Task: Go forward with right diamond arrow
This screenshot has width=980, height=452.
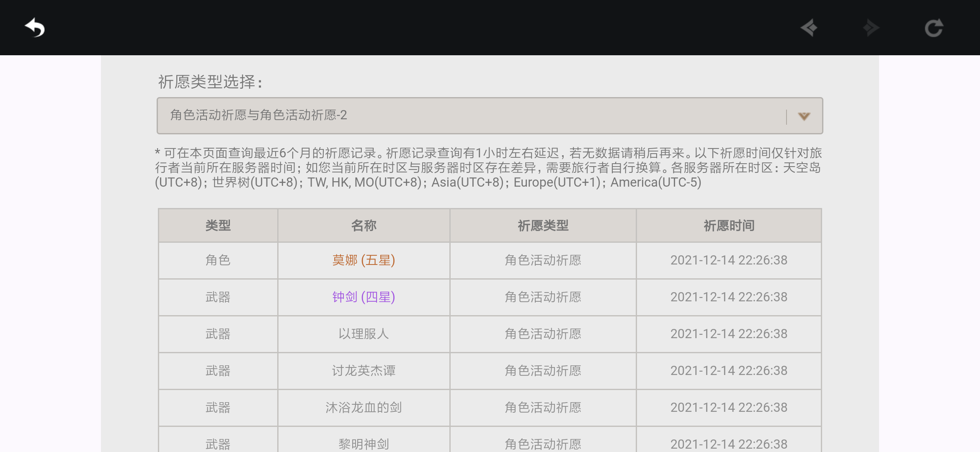Action: [871, 28]
